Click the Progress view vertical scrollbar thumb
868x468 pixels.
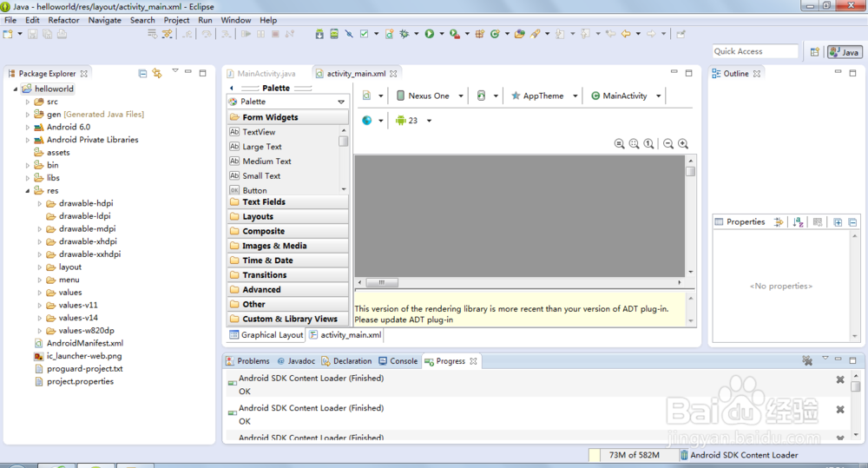(856, 386)
